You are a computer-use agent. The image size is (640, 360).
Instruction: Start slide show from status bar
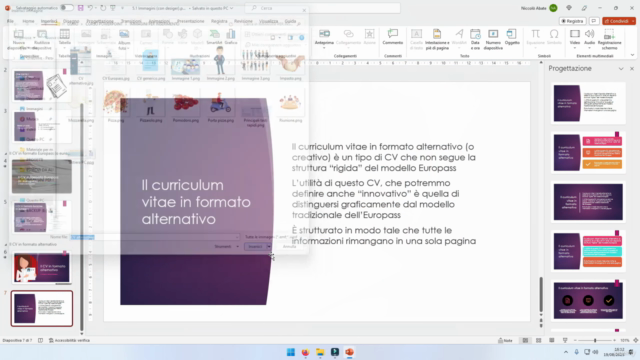point(565,340)
